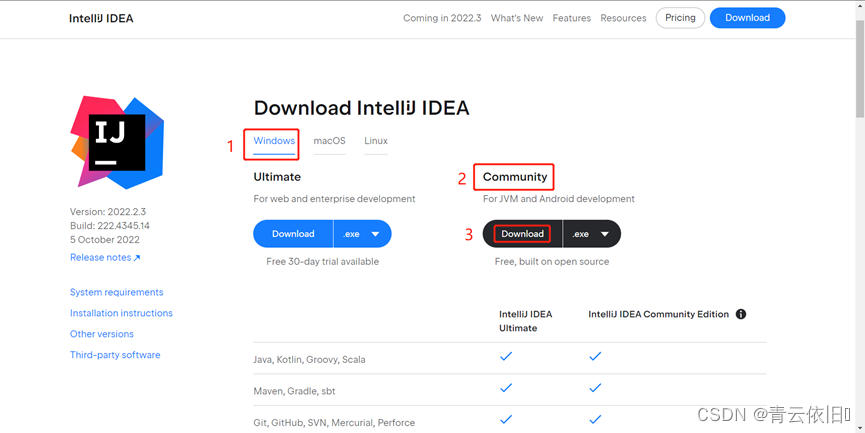Open the Ultimate .exe format dropdown
865x433 pixels.
point(362,234)
